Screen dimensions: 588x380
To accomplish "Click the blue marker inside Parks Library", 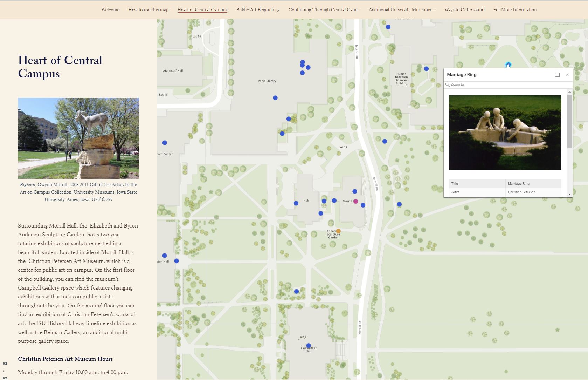I will (275, 98).
